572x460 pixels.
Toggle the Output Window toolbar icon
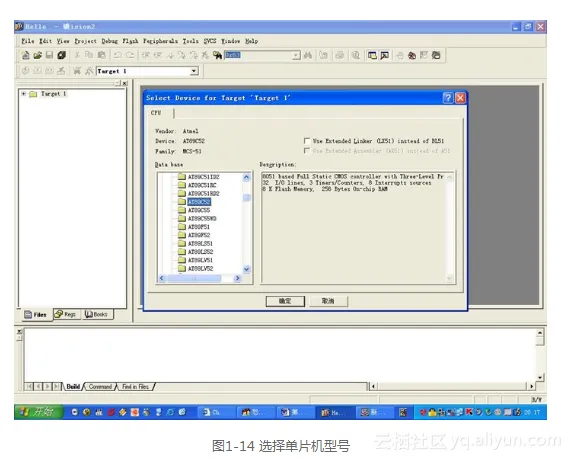(x=384, y=55)
